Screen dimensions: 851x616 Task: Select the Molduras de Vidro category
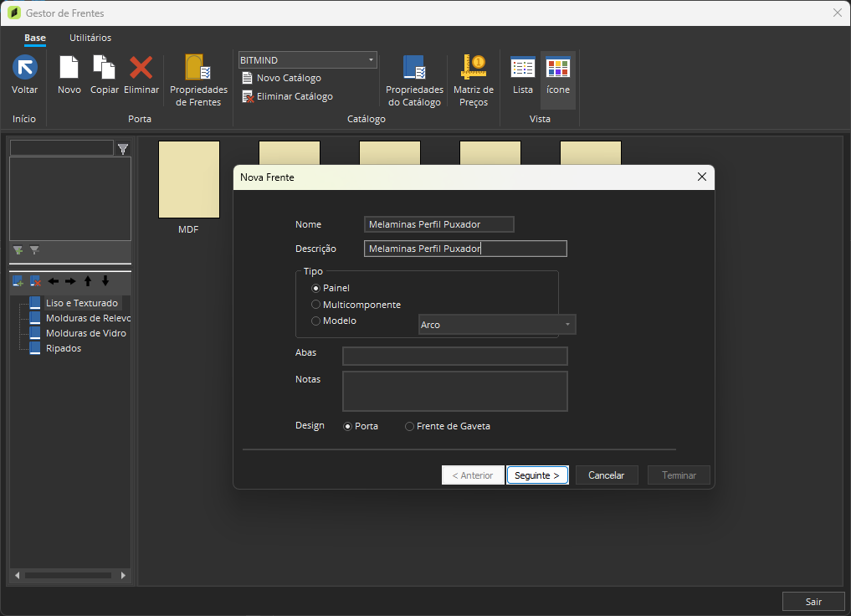pos(85,333)
